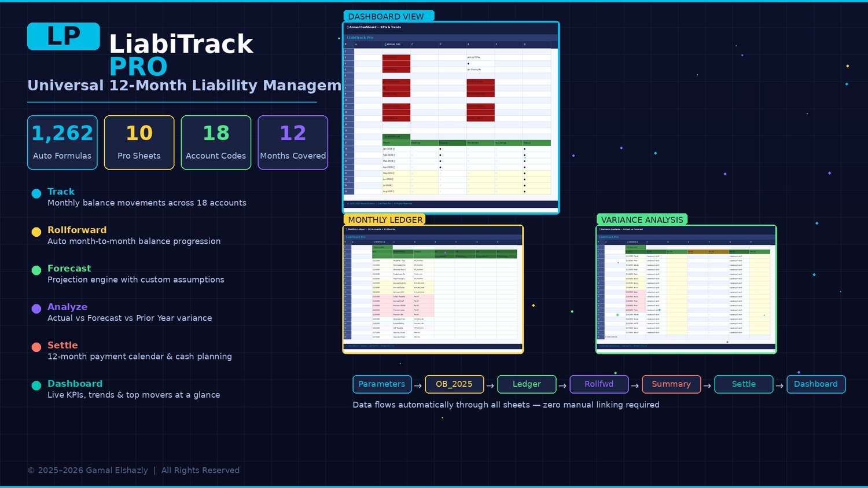This screenshot has height=488, width=868.
Task: Click the © 2025–2026 Gamal Elshazly copyright
Action: click(x=87, y=471)
